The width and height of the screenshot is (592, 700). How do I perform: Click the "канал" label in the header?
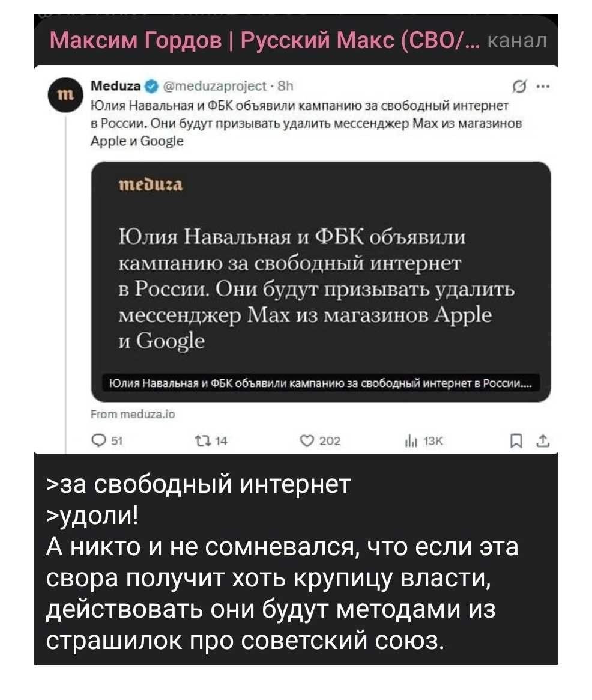(x=519, y=41)
